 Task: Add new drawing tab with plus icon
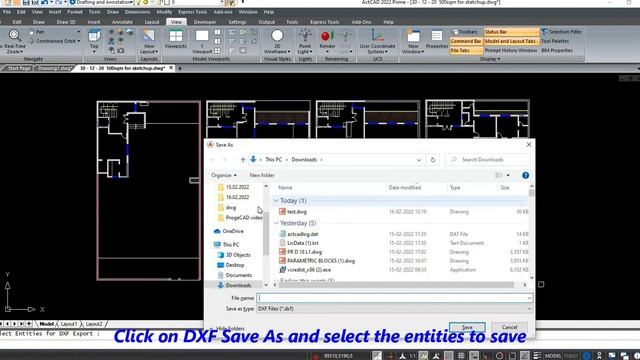[180, 68]
